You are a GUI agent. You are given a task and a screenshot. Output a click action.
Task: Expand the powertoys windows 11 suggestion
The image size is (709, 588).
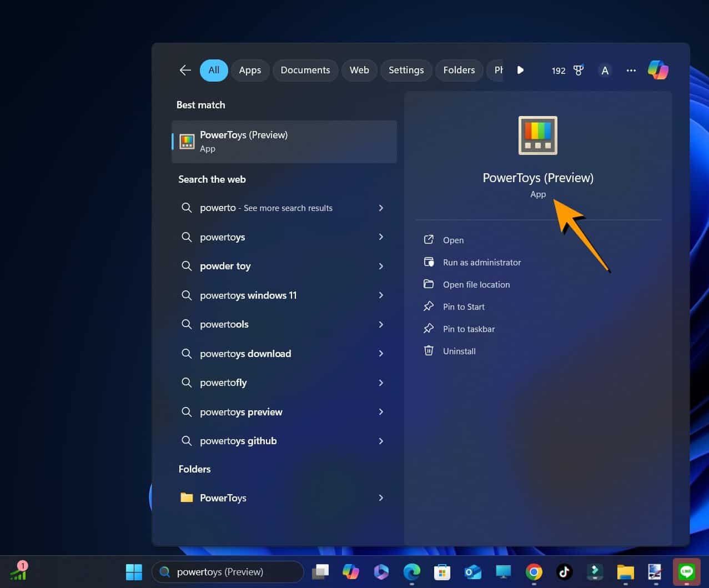[381, 295]
